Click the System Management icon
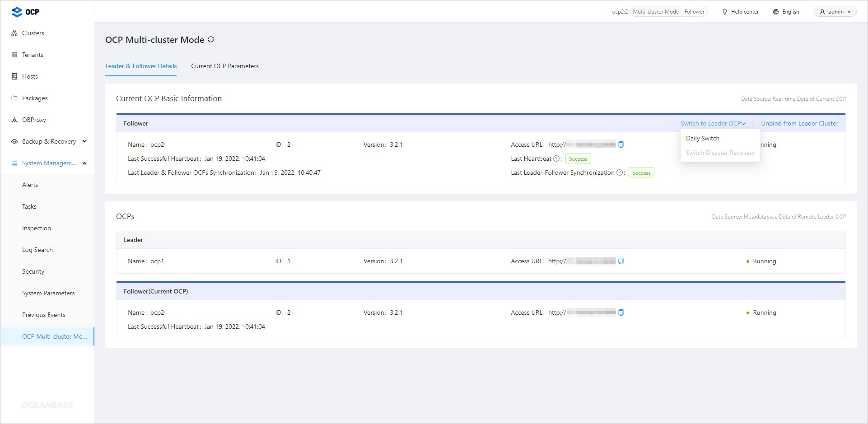This screenshot has height=424, width=868. (x=14, y=163)
